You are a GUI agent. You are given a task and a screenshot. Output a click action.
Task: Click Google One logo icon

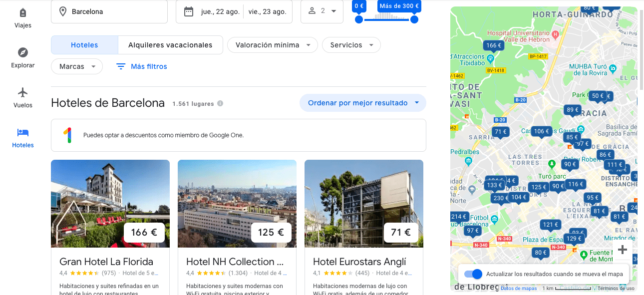point(67,135)
